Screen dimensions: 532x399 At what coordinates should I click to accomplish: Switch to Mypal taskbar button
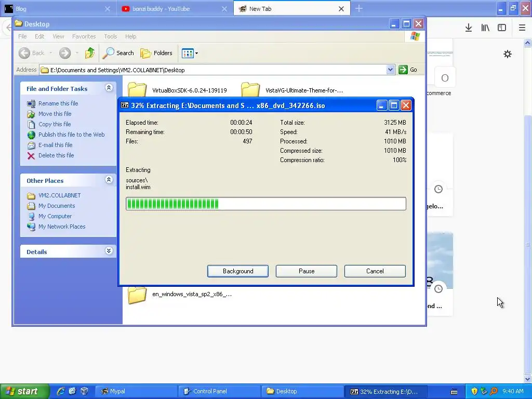tap(136, 391)
